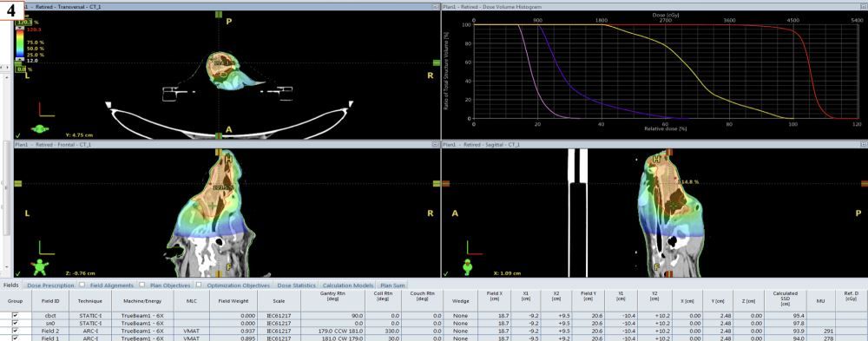Open the Fields tab
The height and width of the screenshot is (341, 868).
pyautogui.click(x=11, y=285)
